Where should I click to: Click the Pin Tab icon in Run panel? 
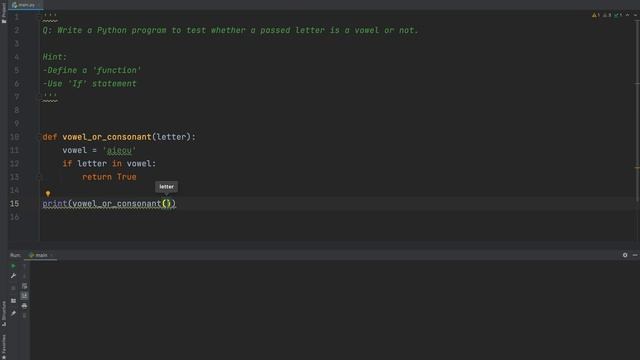click(13, 313)
